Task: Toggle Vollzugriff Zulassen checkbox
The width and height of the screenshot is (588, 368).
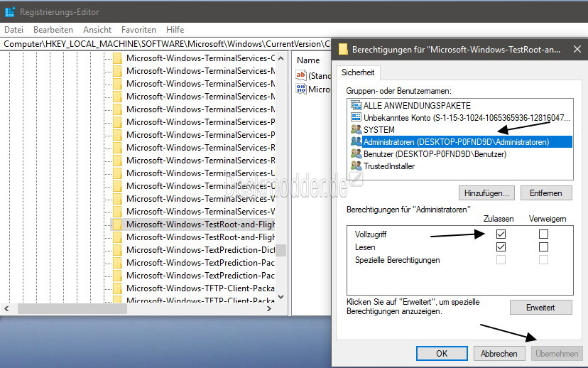Action: click(501, 234)
